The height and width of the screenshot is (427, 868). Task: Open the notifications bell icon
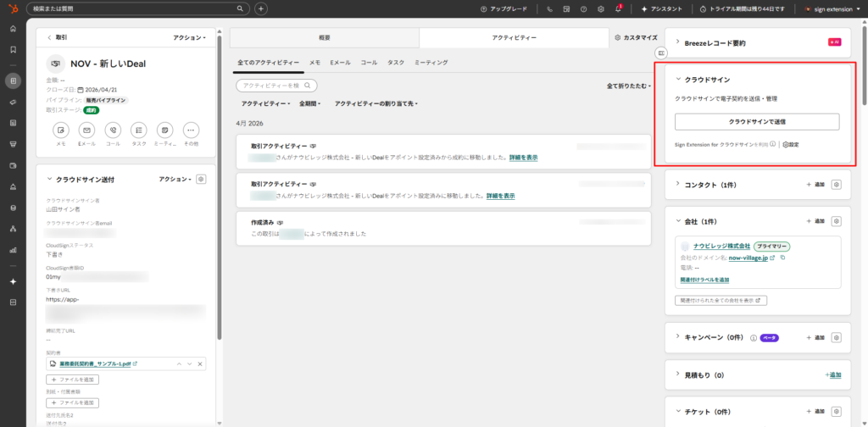[618, 8]
